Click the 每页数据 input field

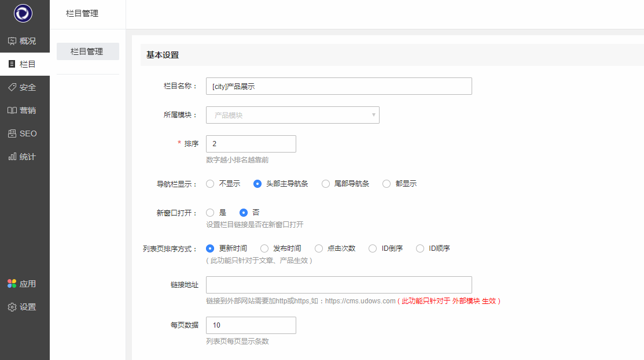[251, 325]
